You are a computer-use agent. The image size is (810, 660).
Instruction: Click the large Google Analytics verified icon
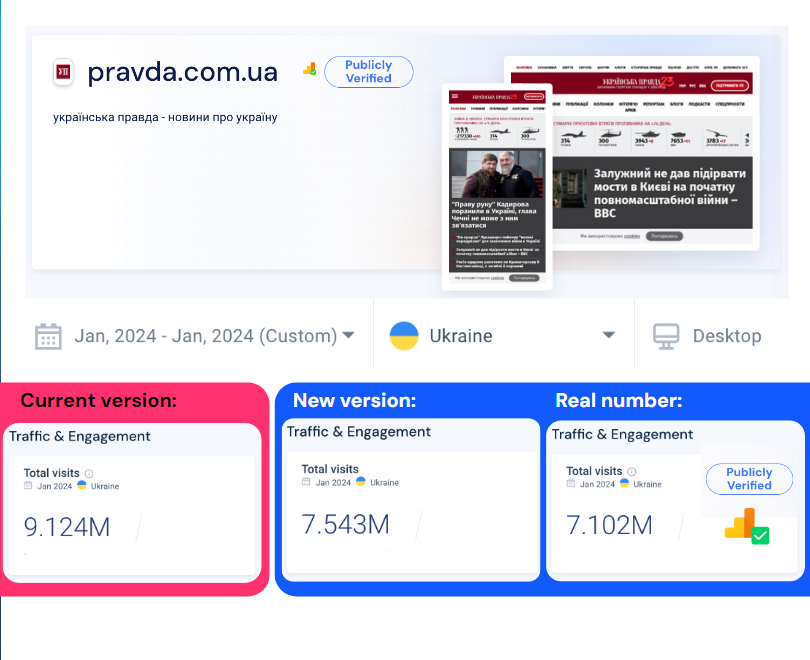tap(745, 525)
